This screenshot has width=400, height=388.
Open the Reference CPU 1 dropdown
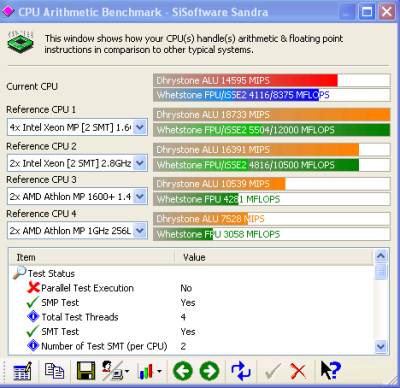pos(140,127)
